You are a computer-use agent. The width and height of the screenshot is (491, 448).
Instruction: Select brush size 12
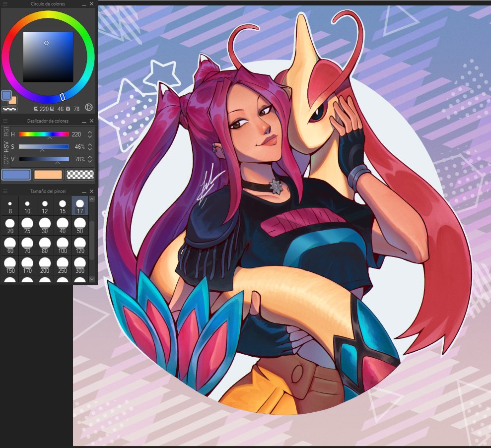(45, 206)
